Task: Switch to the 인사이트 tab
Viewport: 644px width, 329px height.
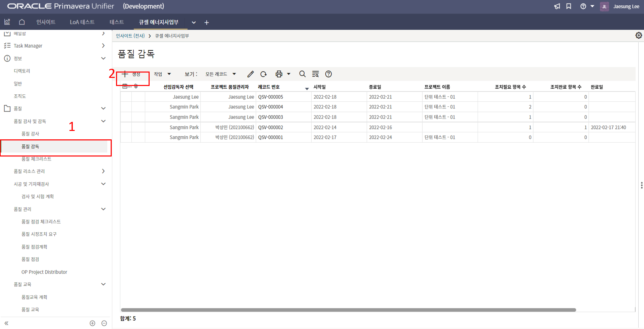Action: [x=46, y=22]
